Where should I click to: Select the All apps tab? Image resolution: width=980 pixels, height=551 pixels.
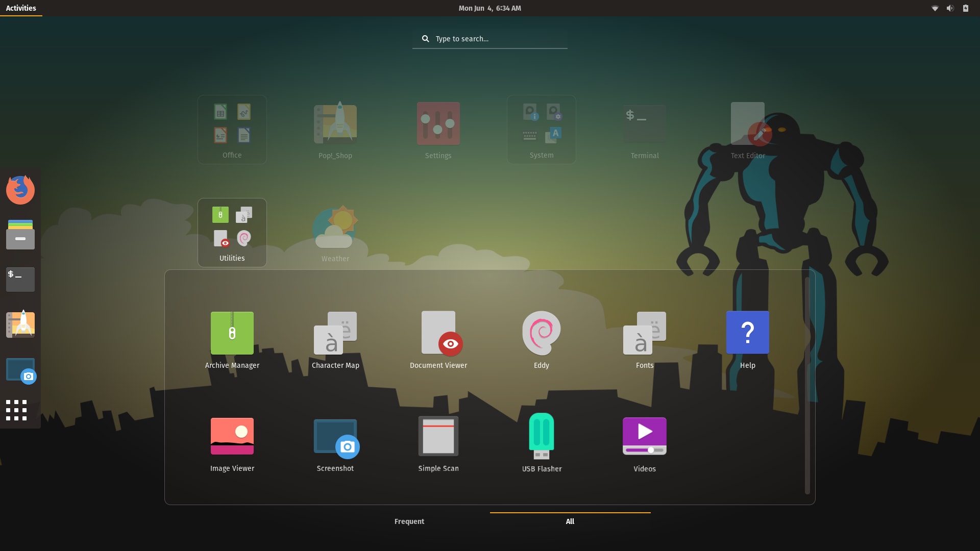(570, 521)
